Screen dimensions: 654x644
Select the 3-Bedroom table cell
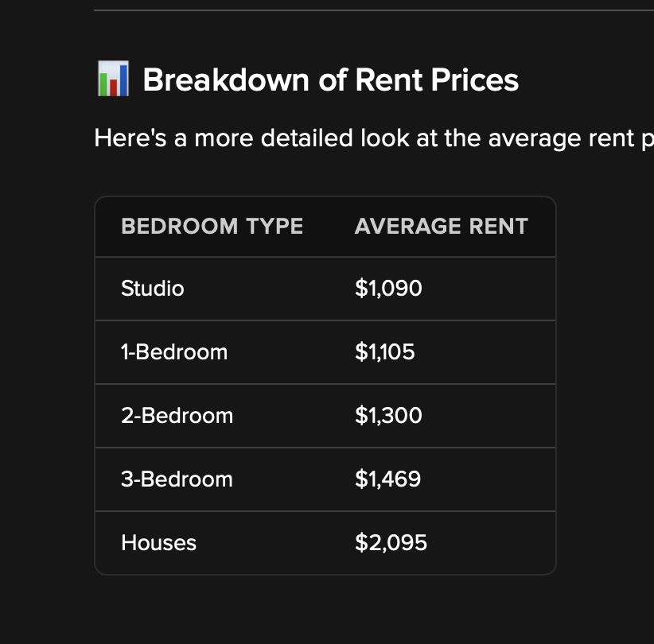coord(177,479)
